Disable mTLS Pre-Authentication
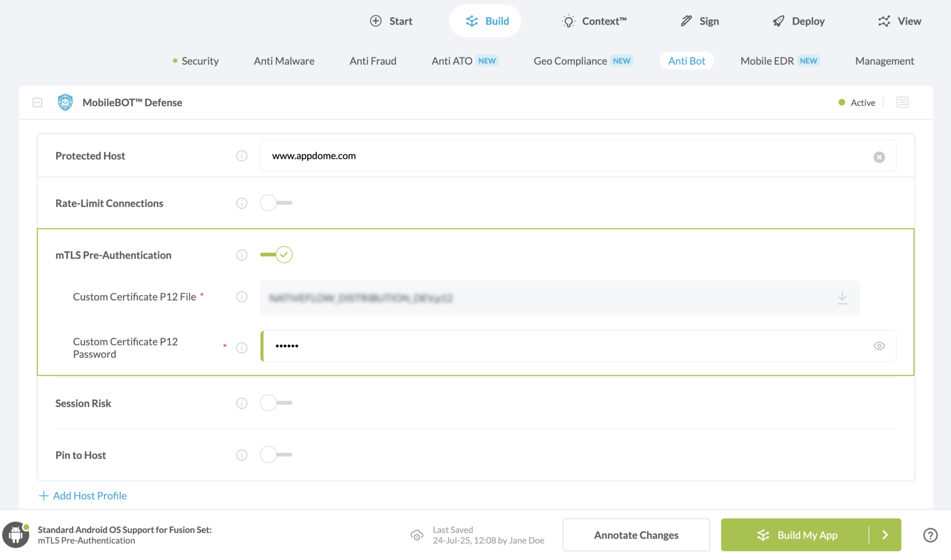This screenshot has width=951, height=560. coord(276,254)
